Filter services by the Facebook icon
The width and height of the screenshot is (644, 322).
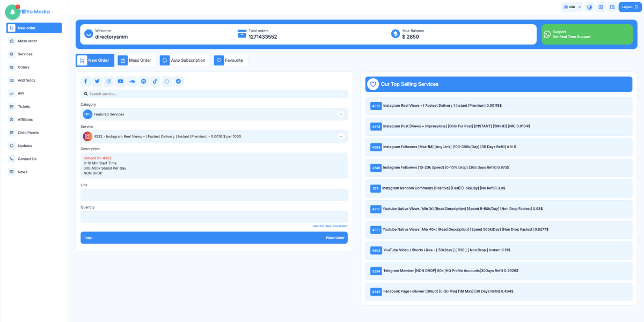[86, 81]
